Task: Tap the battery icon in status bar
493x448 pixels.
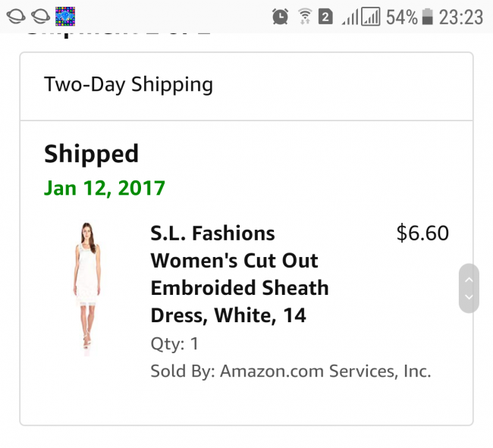Action: coord(428,16)
